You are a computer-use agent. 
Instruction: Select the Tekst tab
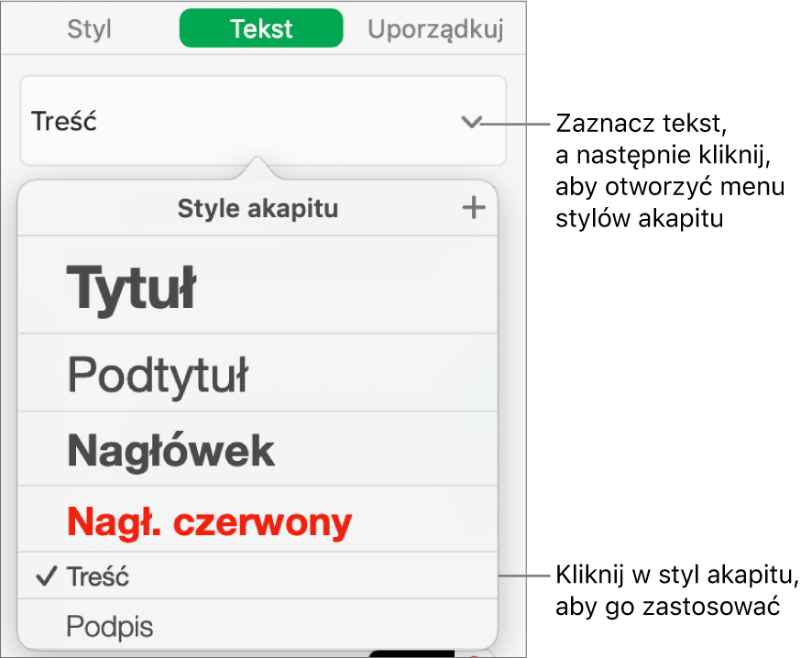tap(261, 28)
